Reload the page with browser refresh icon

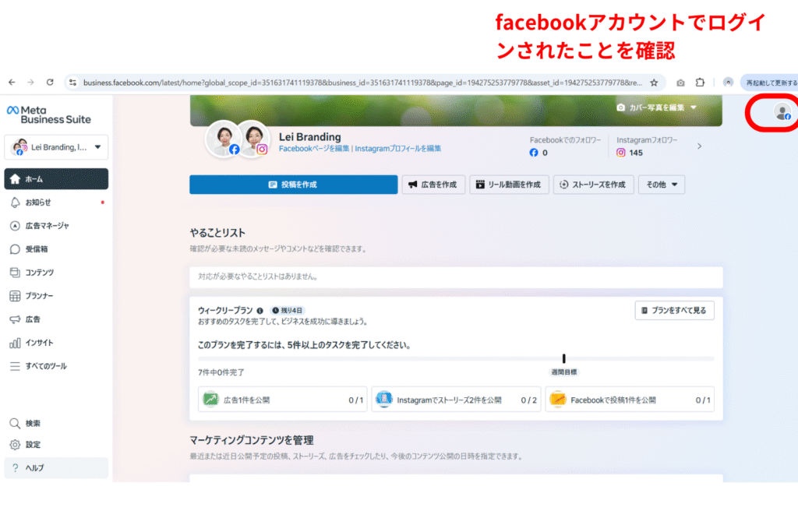(x=50, y=82)
